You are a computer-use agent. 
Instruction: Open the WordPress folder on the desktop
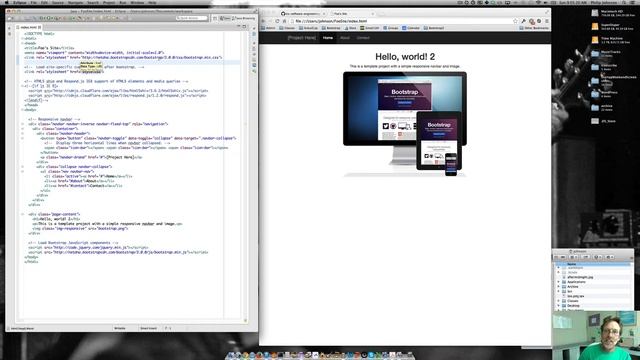pos(595,94)
